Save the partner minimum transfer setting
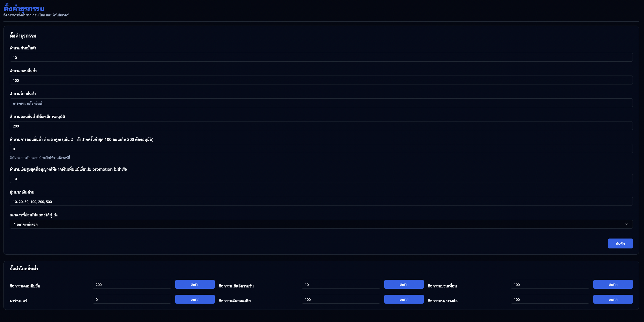 (x=195, y=299)
